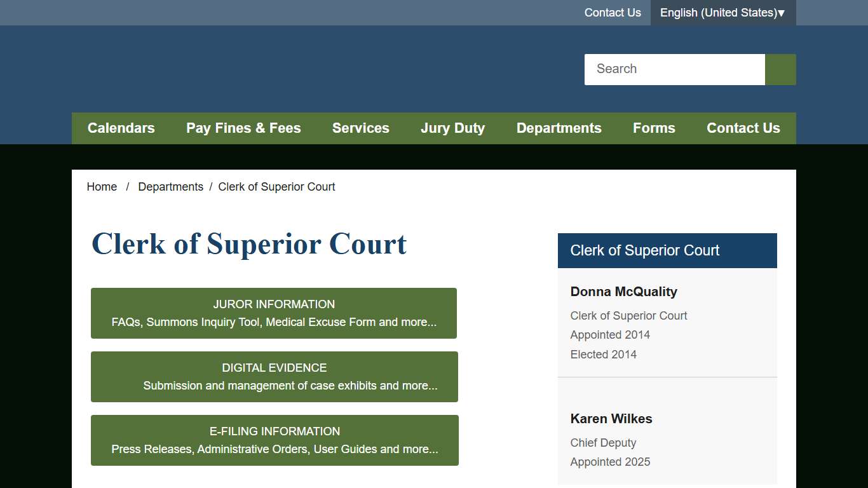Click inside the Search input field
The height and width of the screenshot is (488, 868).
click(674, 69)
